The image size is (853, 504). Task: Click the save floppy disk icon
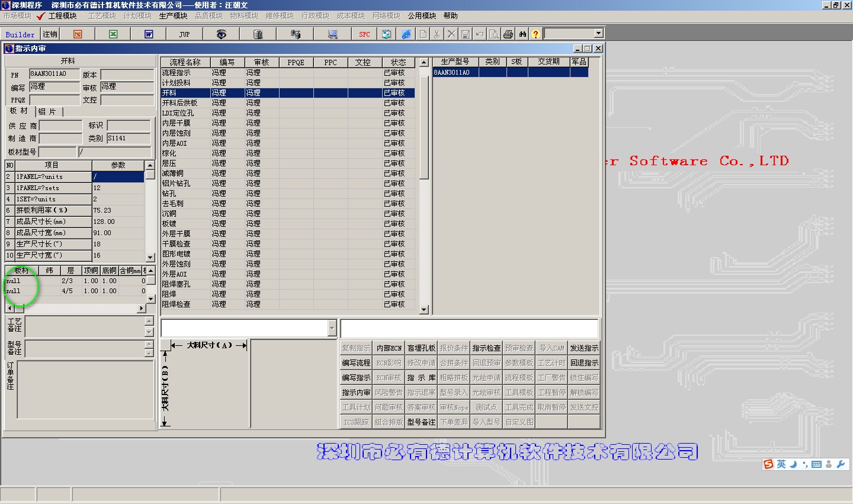point(466,34)
